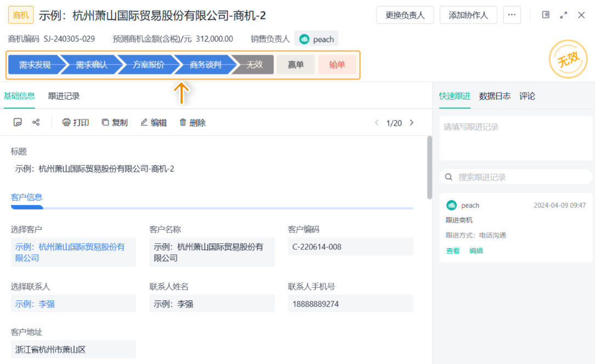Open the 数据日志 tab

[x=495, y=96]
